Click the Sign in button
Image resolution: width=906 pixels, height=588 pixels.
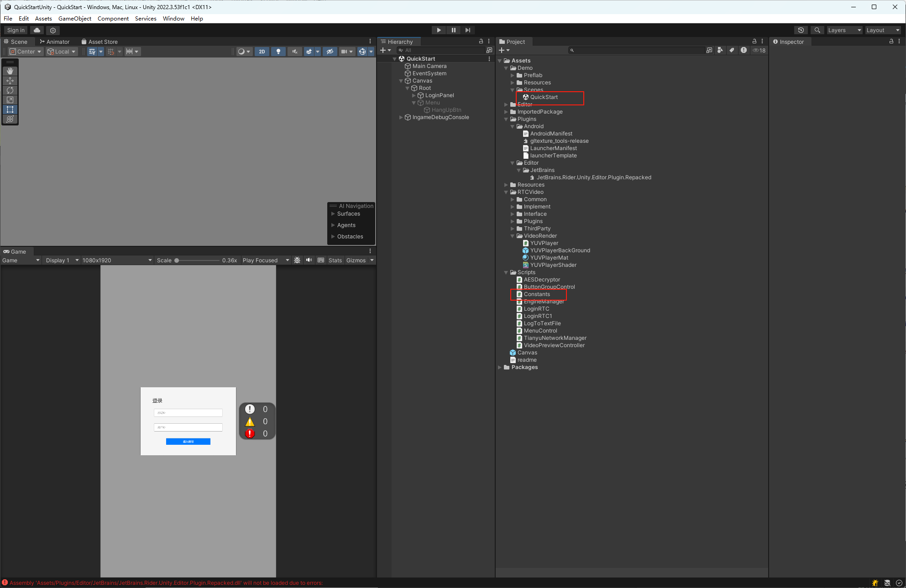point(16,30)
